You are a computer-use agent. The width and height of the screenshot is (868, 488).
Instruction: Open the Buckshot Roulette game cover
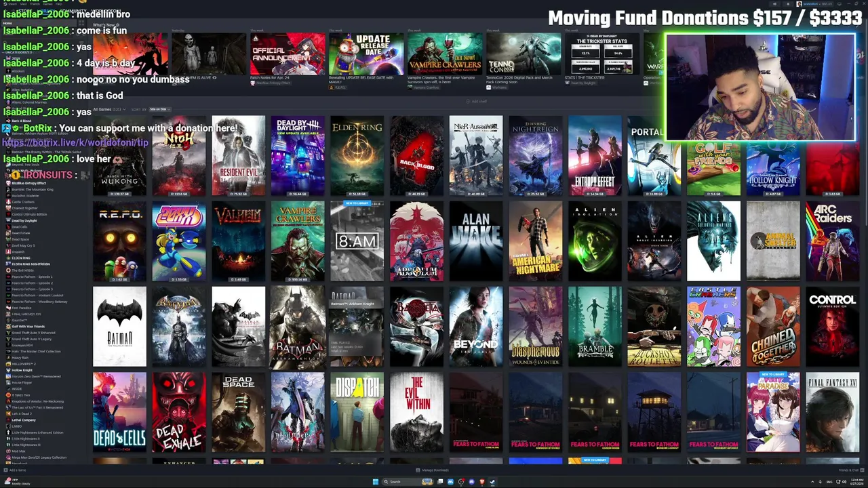click(654, 327)
